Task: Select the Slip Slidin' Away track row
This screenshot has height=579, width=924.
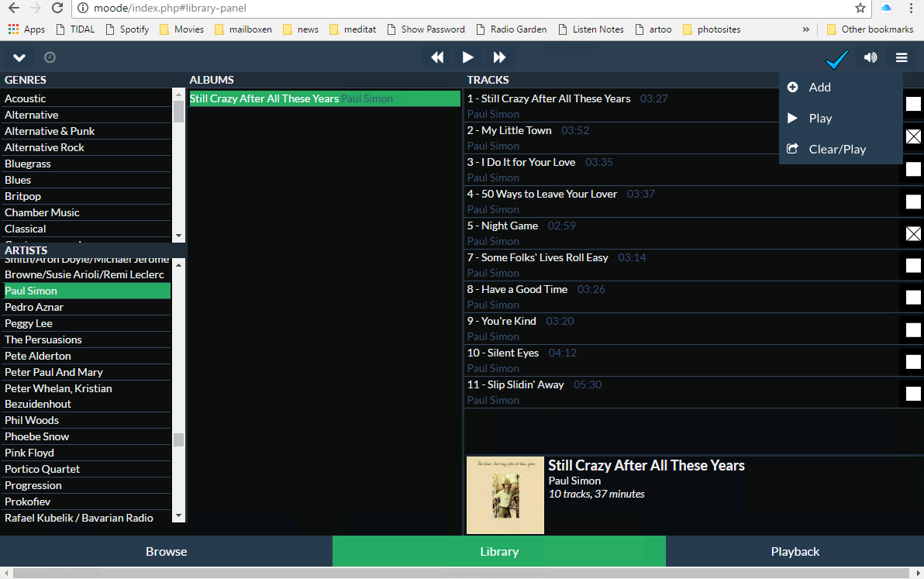Action: click(x=684, y=392)
